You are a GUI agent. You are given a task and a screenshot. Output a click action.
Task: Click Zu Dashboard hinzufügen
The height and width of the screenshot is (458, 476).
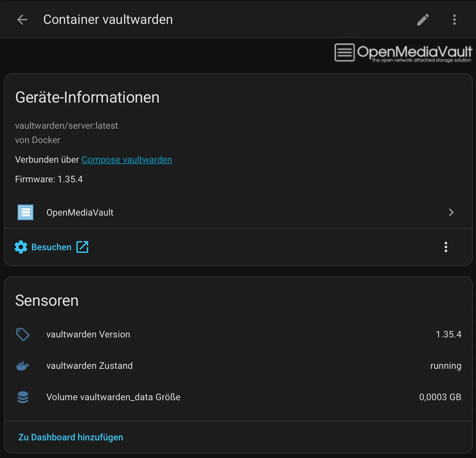click(71, 437)
